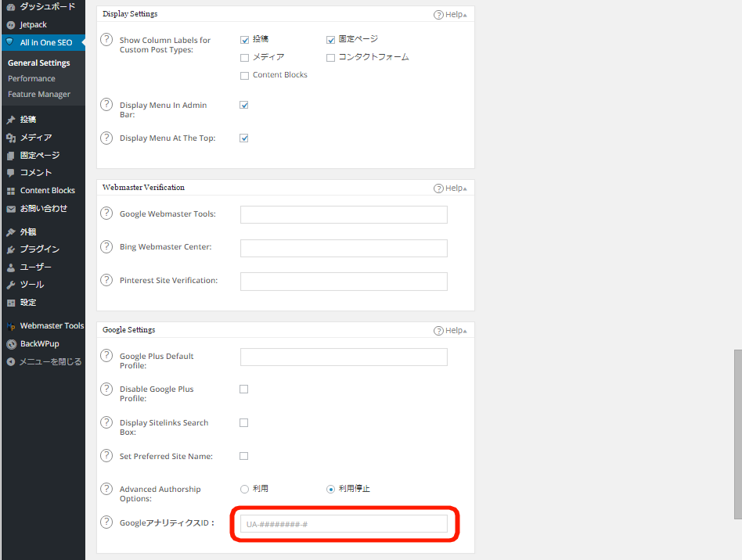Screen dimensions: 742x560
Task: Uncheck the 投稿 column label checkbox
Action: coord(244,40)
